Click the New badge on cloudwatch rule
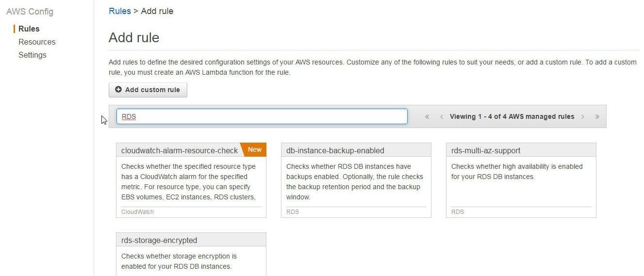This screenshot has width=644, height=276. (x=254, y=149)
